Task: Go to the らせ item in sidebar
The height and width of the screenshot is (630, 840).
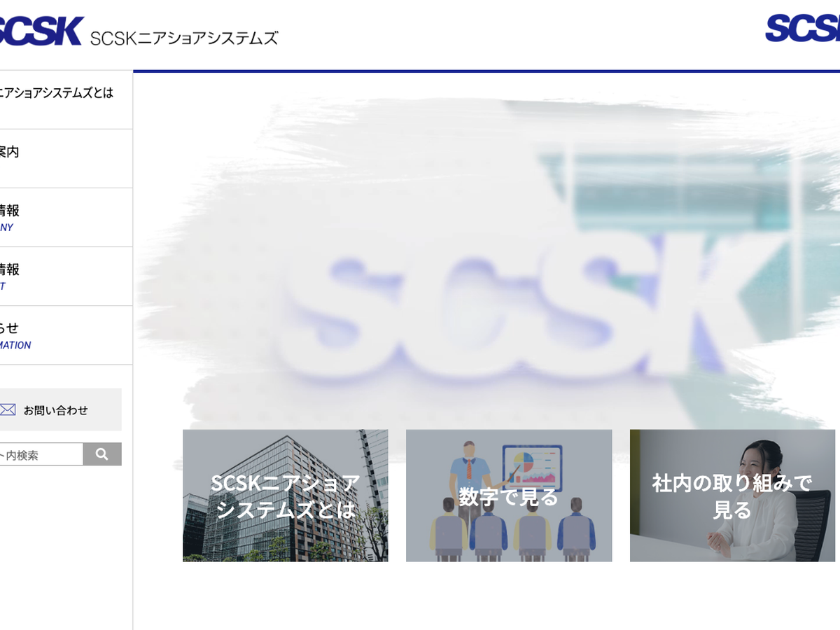Action: point(10,335)
